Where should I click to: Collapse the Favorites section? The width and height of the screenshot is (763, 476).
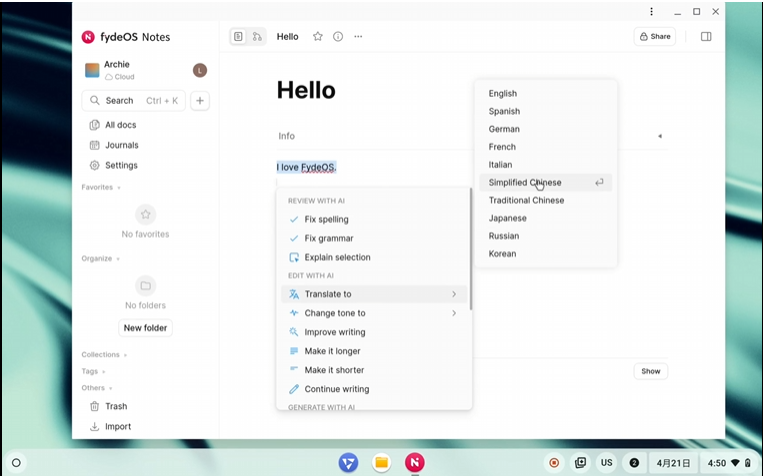[101, 187]
